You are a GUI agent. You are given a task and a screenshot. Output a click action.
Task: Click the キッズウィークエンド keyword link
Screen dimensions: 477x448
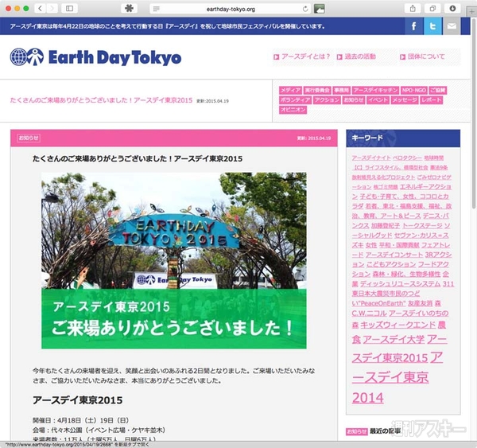[398, 325]
